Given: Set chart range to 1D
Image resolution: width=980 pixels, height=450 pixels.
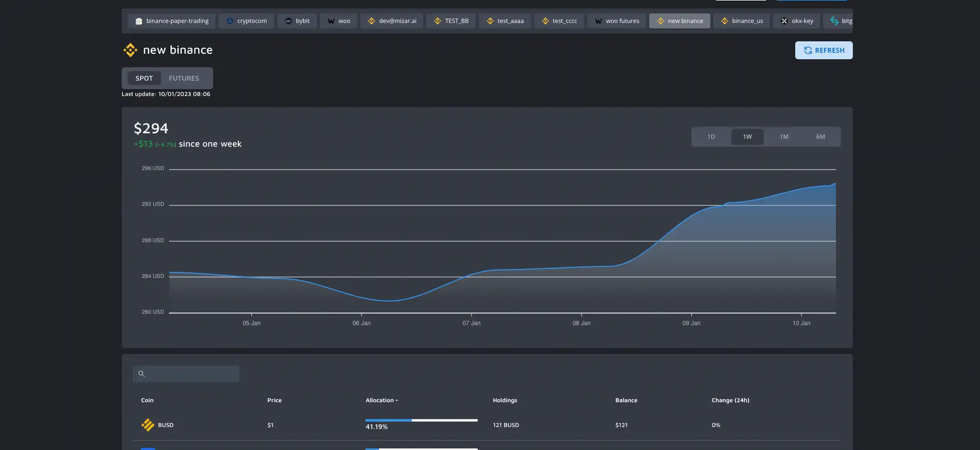Looking at the screenshot, I should coord(711,137).
